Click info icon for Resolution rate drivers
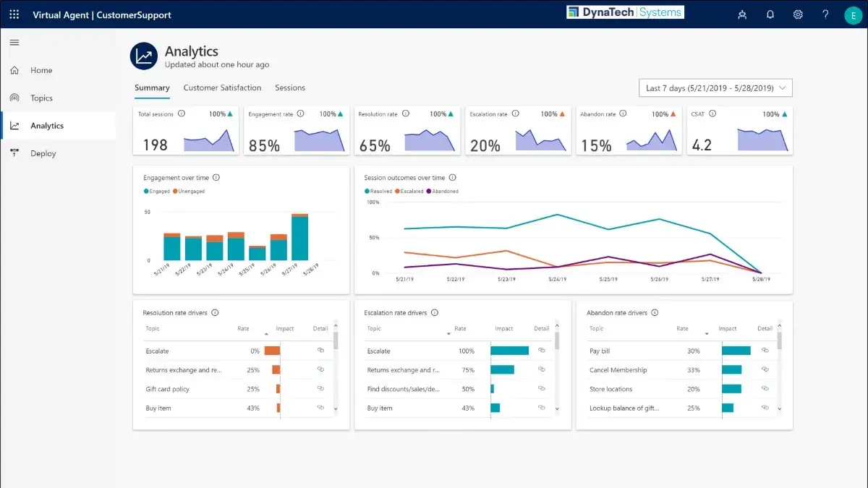The height and width of the screenshot is (488, 868). point(215,313)
